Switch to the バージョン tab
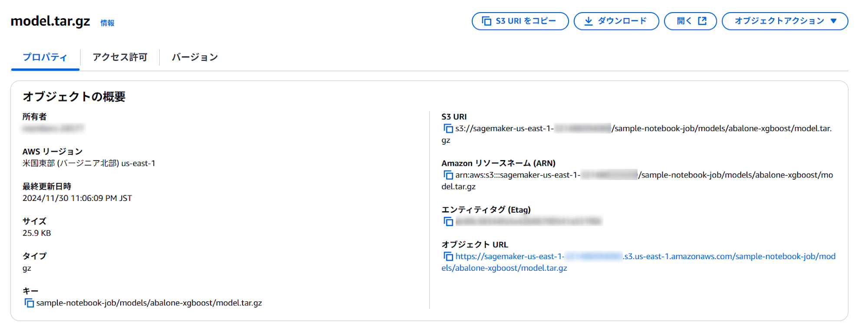This screenshot has height=328, width=868. (x=195, y=57)
